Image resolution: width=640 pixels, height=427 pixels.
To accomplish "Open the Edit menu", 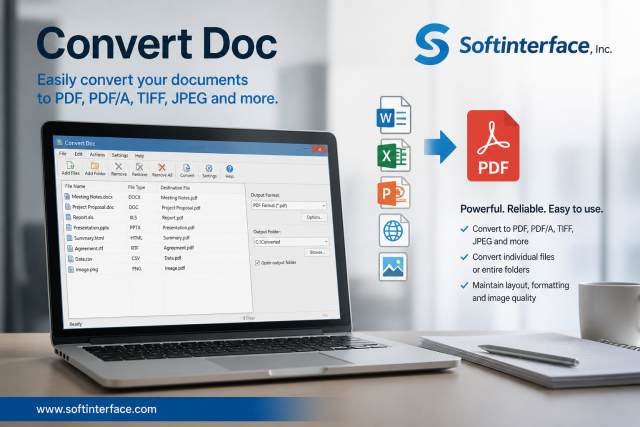I will coord(78,154).
